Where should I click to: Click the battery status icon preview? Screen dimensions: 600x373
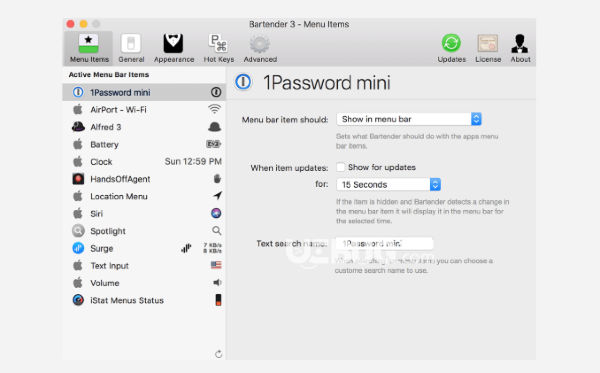[x=214, y=144]
